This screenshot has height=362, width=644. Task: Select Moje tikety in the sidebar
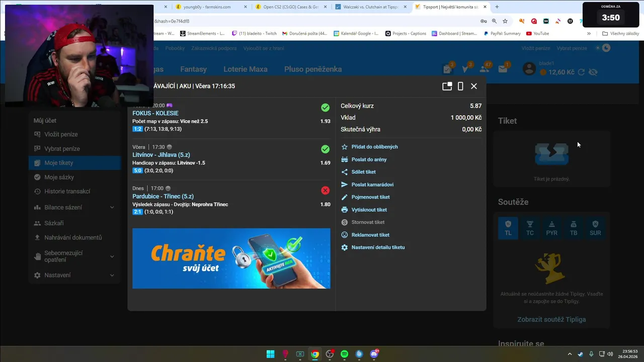pos(74,163)
